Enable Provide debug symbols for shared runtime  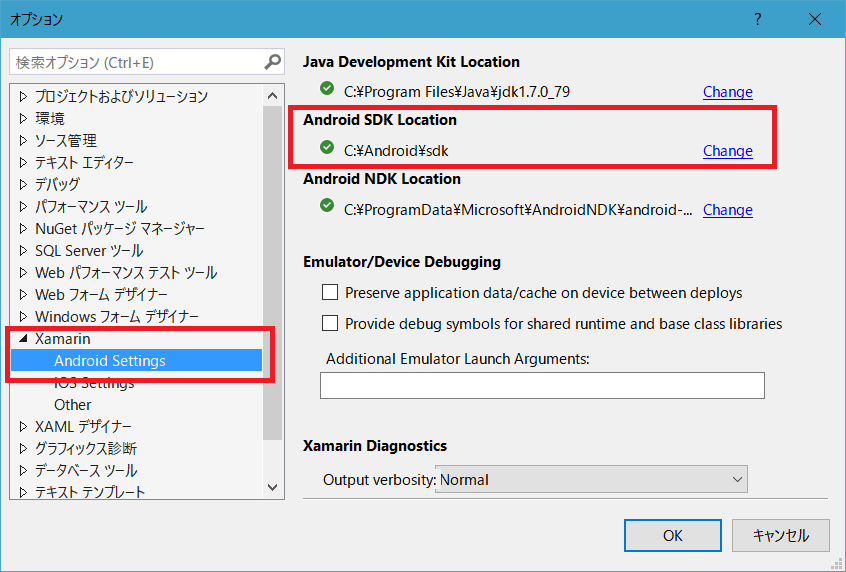point(330,323)
